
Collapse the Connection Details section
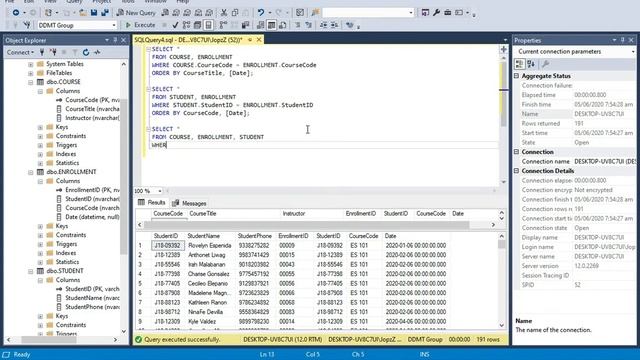click(517, 171)
